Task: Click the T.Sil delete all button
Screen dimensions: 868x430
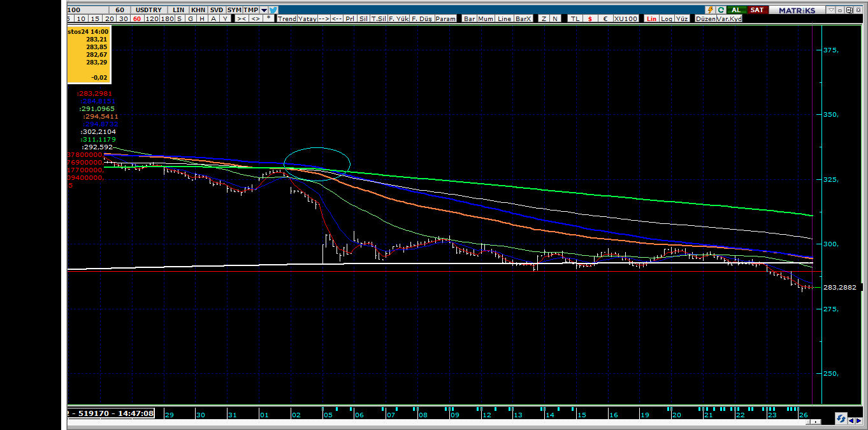Action: point(379,19)
